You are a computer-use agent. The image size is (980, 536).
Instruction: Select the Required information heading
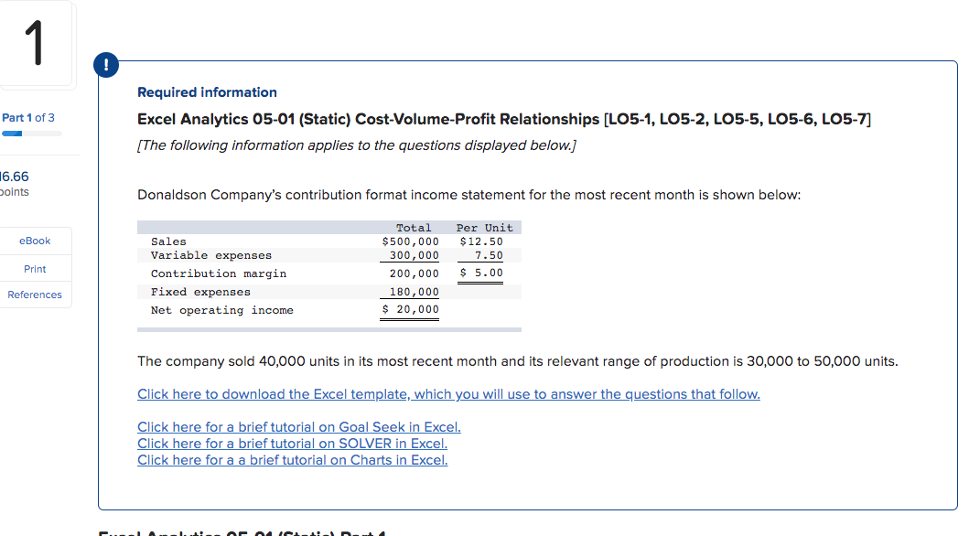tap(207, 92)
